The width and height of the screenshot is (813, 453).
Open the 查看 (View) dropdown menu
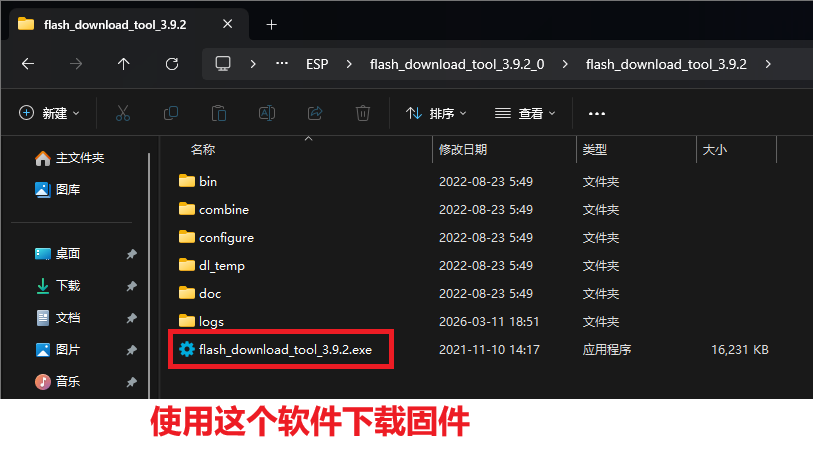coord(525,114)
